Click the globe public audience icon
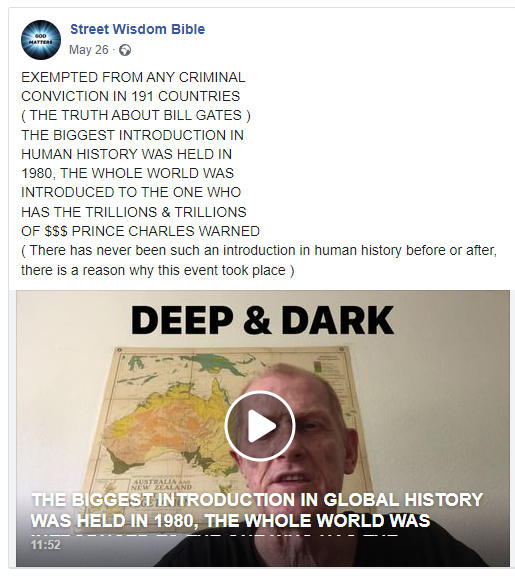This screenshot has width=515, height=579. [125, 50]
